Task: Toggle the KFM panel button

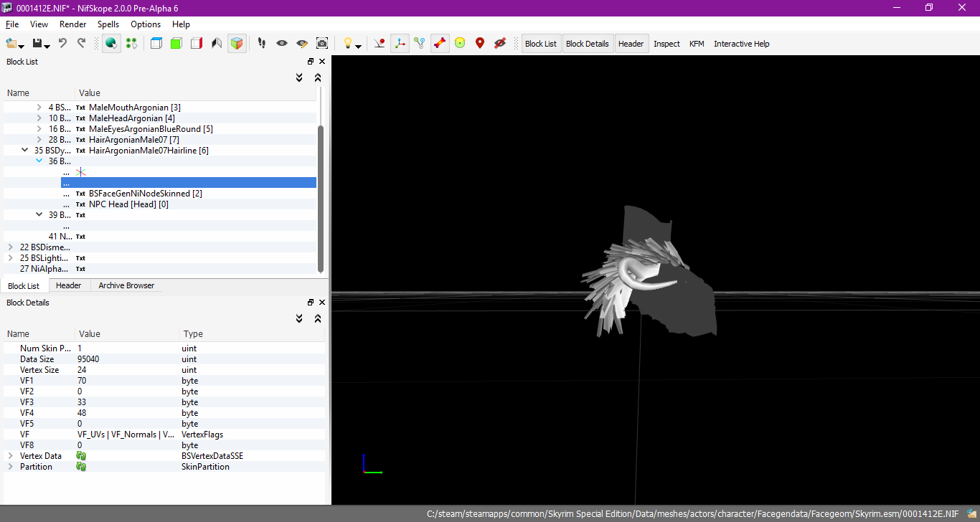Action: pos(697,44)
